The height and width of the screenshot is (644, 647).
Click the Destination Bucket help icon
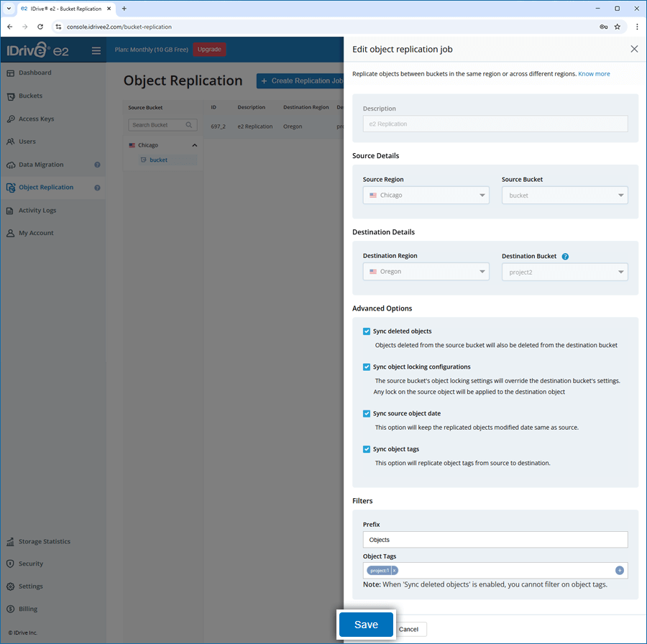(x=565, y=257)
